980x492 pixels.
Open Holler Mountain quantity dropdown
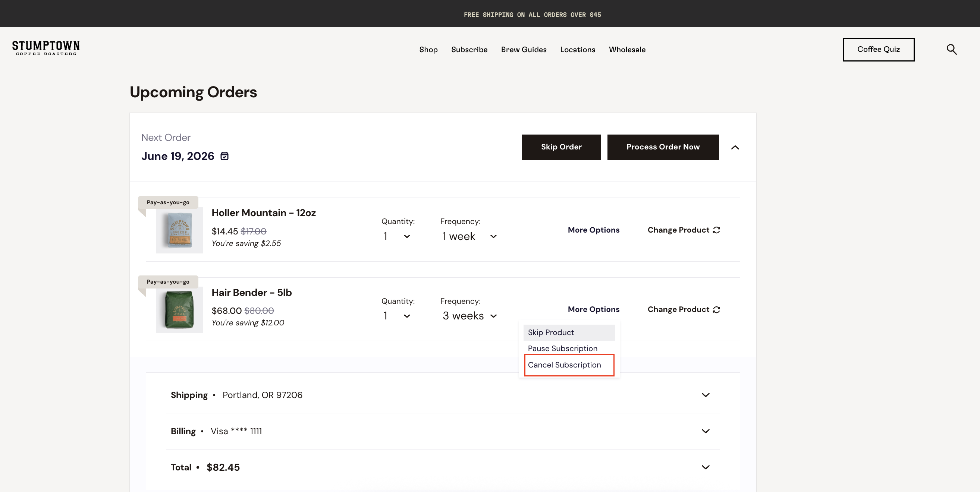(397, 236)
